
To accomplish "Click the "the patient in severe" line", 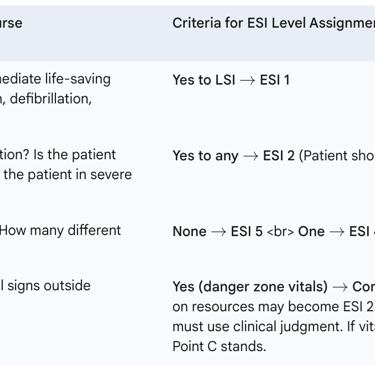I will 68,174.
